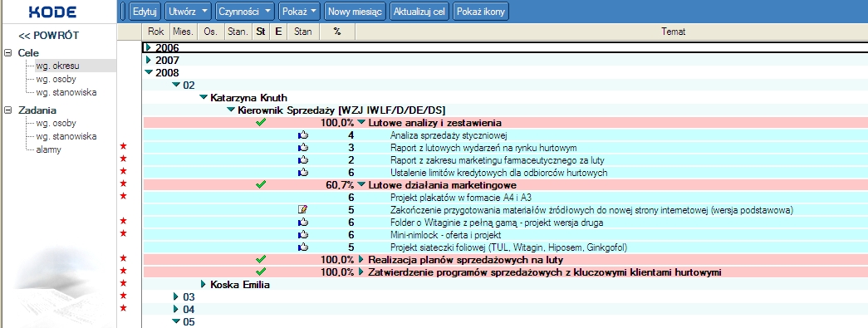Viewport: 868px width, 328px height.
Task: Collapse the Cele tree node
Action: (7, 53)
